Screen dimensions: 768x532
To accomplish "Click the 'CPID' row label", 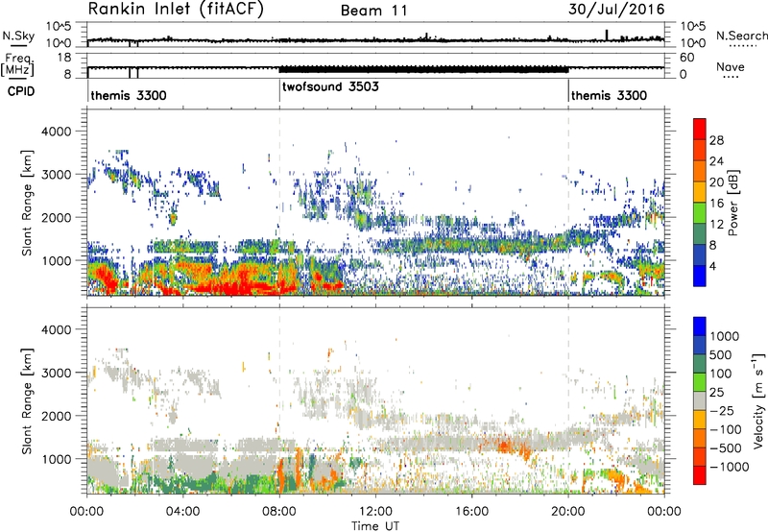I will coord(21,91).
